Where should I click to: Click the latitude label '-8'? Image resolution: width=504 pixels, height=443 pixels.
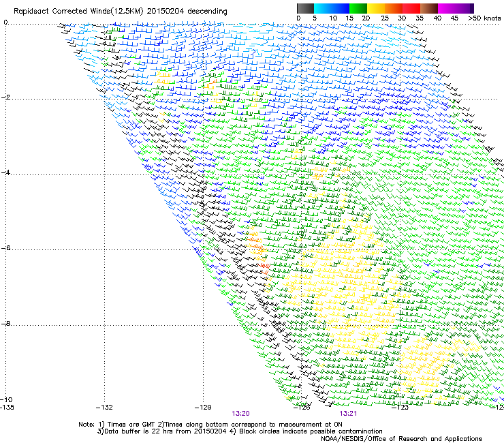pyautogui.click(x=5, y=323)
